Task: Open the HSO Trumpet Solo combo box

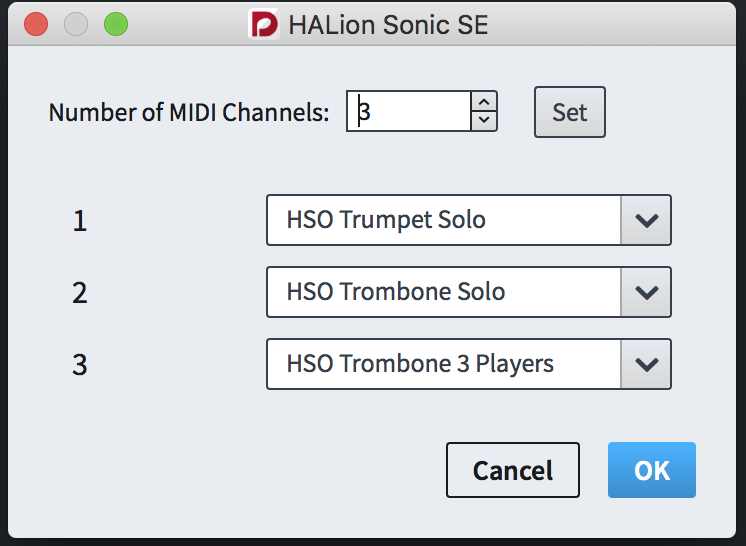Action: [469, 220]
